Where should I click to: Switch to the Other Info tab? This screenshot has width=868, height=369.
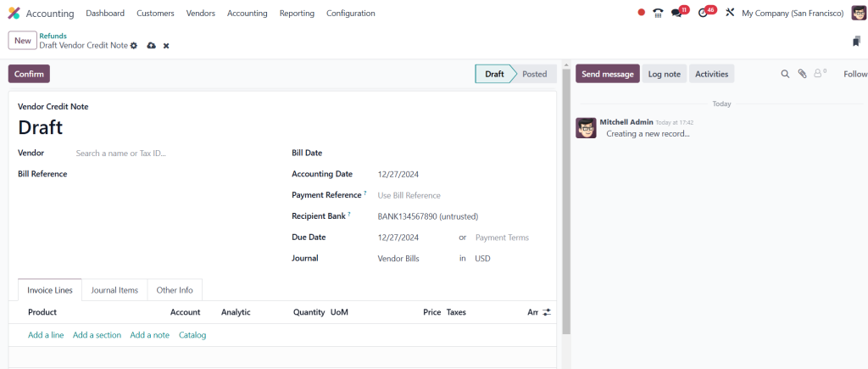(x=175, y=290)
